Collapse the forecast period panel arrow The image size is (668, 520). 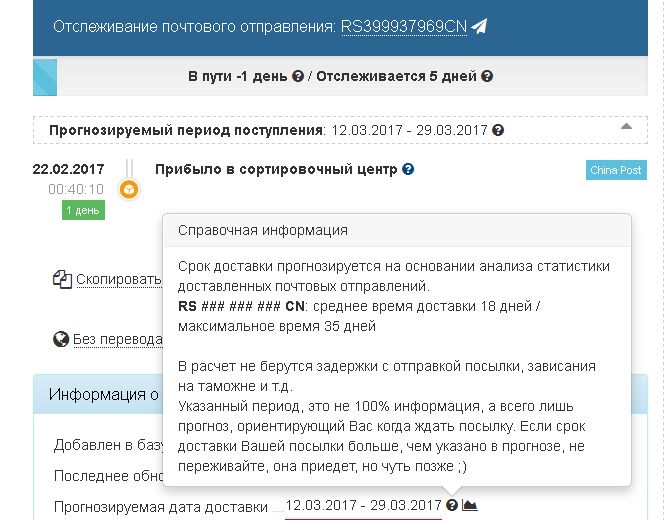click(626, 127)
